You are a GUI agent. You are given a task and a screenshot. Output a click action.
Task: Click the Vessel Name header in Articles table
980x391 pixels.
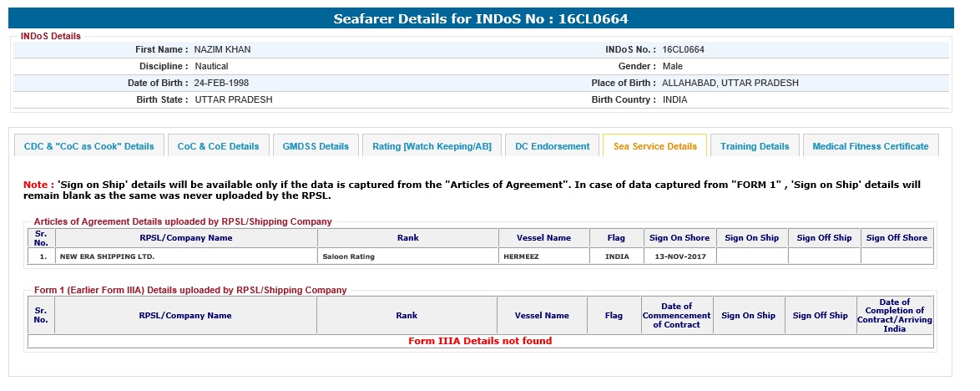pyautogui.click(x=543, y=238)
